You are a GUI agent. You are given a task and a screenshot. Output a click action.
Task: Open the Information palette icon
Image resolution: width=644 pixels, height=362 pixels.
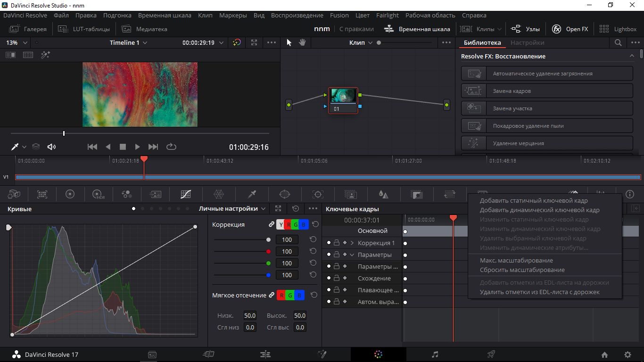(630, 194)
